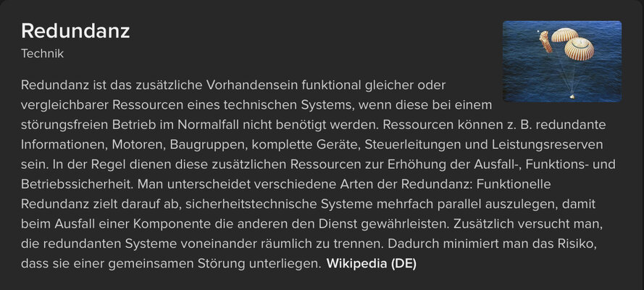Click the capsule at bottom of the photo
The image size is (644, 290).
(x=572, y=96)
